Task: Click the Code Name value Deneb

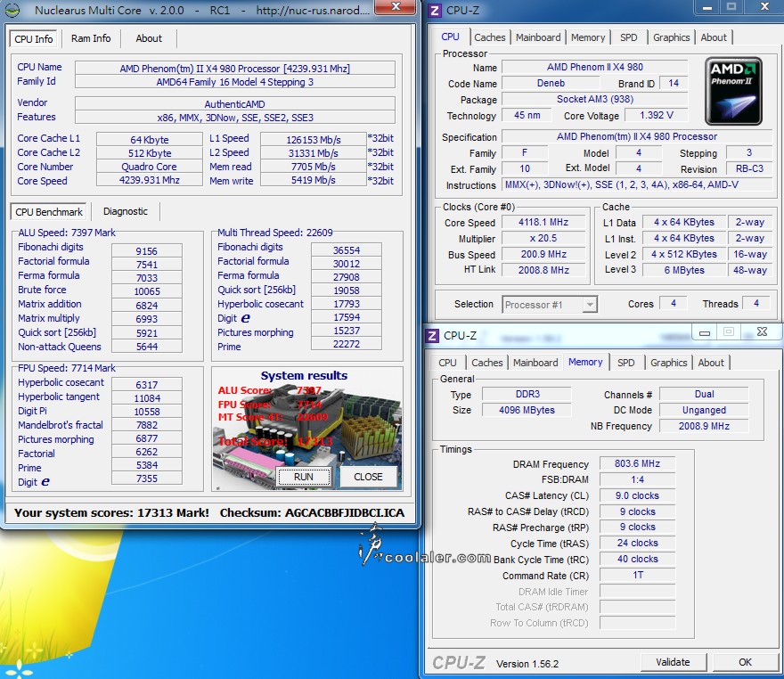Action: coord(551,83)
